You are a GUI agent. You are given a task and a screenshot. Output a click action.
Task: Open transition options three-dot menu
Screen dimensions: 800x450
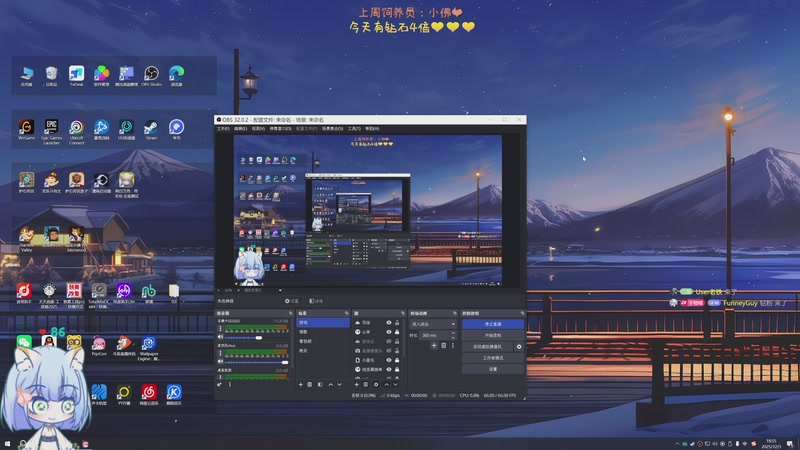[453, 345]
